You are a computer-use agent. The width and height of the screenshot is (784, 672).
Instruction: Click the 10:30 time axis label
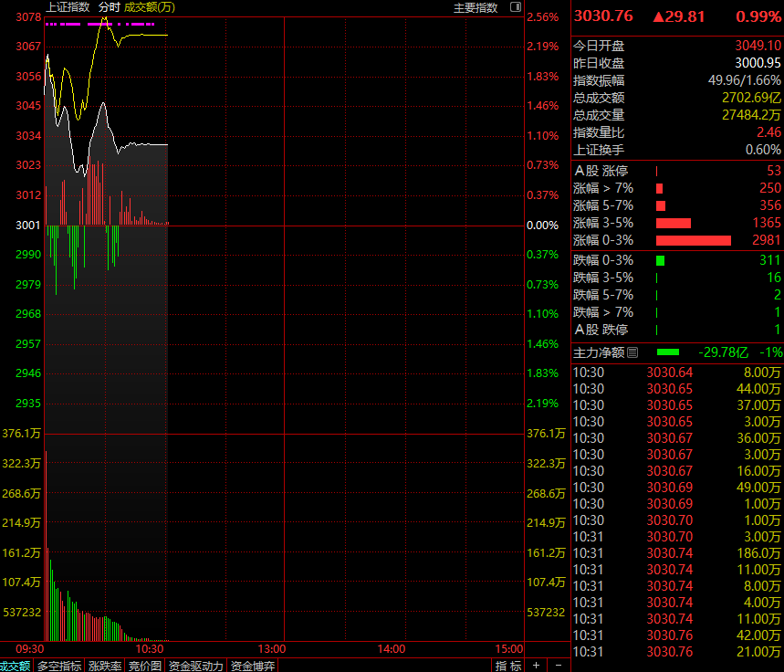coord(150,649)
